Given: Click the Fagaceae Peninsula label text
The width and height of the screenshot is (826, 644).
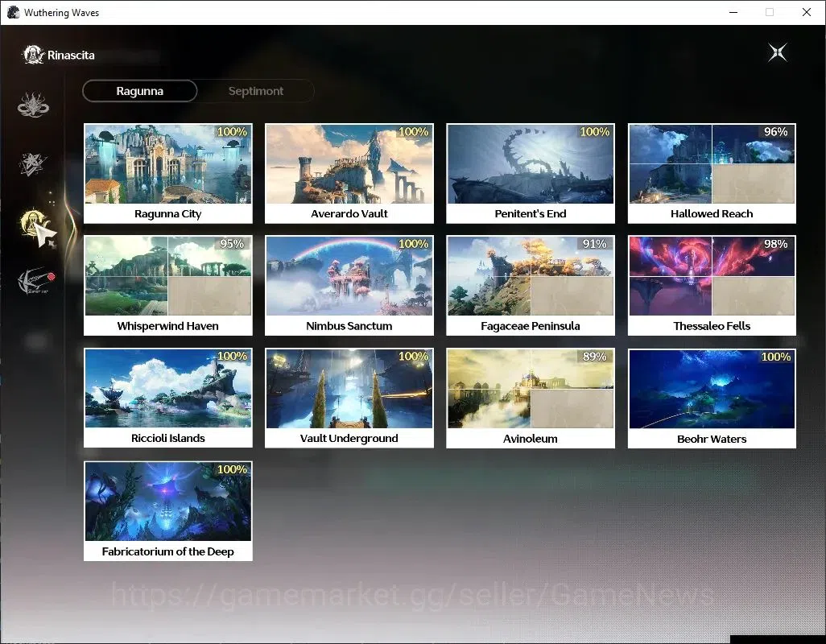Looking at the screenshot, I should click(531, 326).
